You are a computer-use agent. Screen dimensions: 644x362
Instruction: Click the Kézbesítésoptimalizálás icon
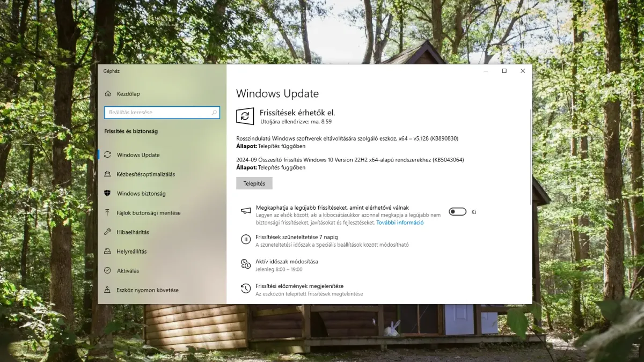click(107, 174)
